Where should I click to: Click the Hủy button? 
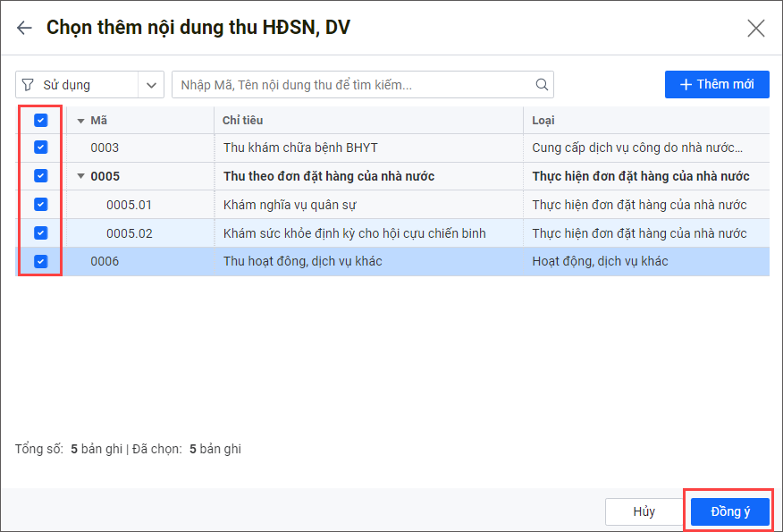[644, 511]
